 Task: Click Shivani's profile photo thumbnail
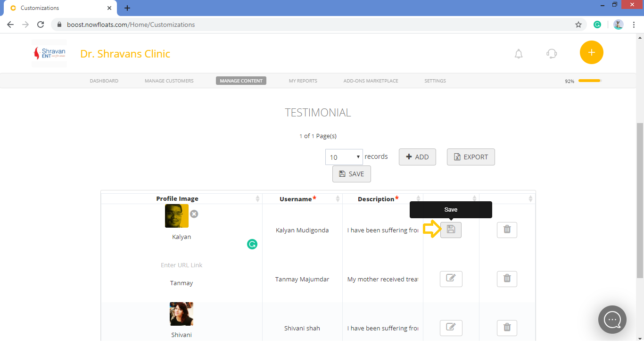(x=182, y=314)
